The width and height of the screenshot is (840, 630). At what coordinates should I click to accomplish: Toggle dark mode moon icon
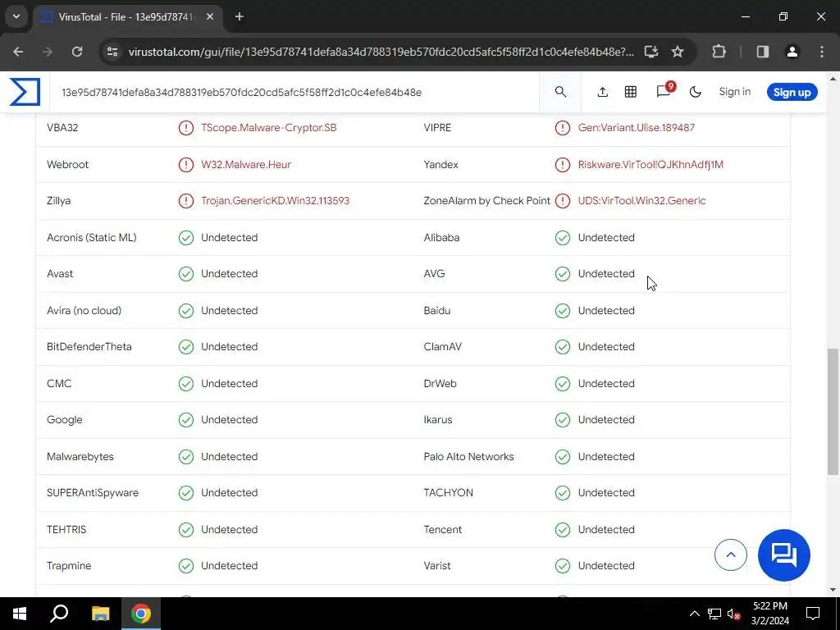696,92
